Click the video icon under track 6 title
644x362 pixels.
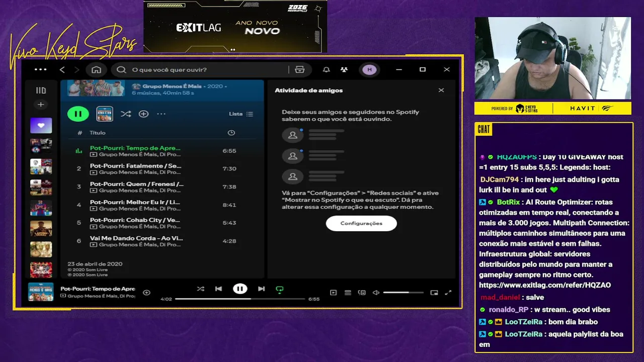coord(94,245)
